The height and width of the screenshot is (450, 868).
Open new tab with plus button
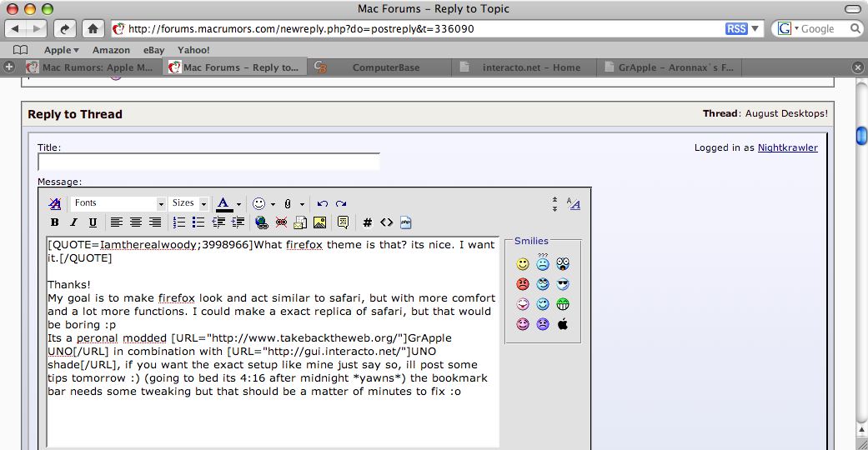[x=9, y=67]
